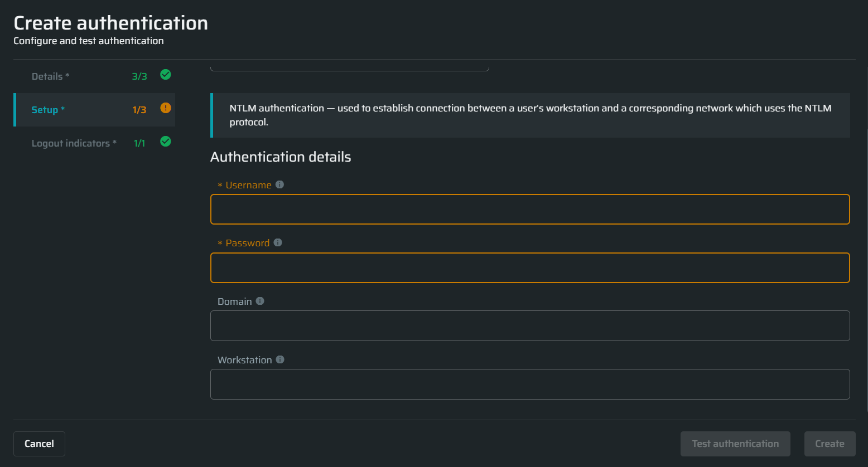Click the Domain info icon

point(260,301)
